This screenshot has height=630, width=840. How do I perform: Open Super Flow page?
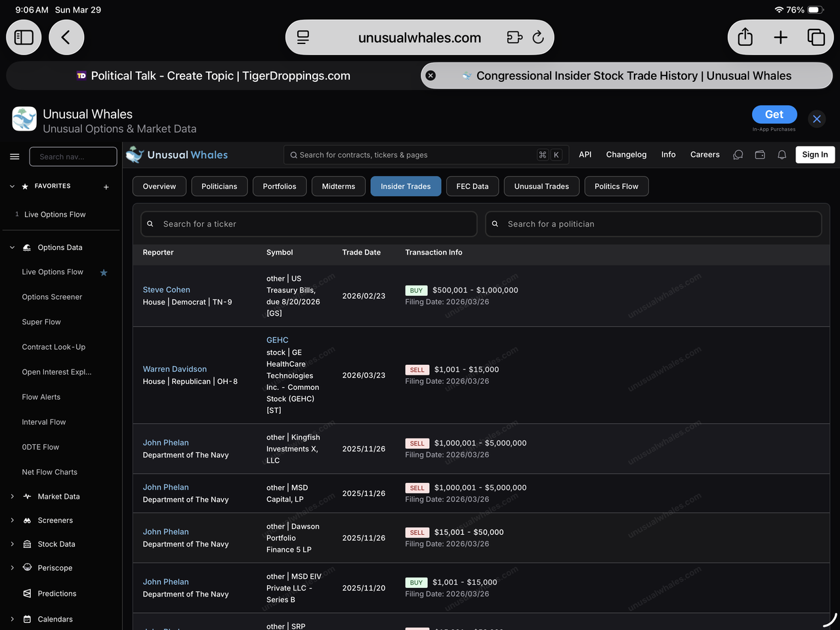[x=41, y=322]
